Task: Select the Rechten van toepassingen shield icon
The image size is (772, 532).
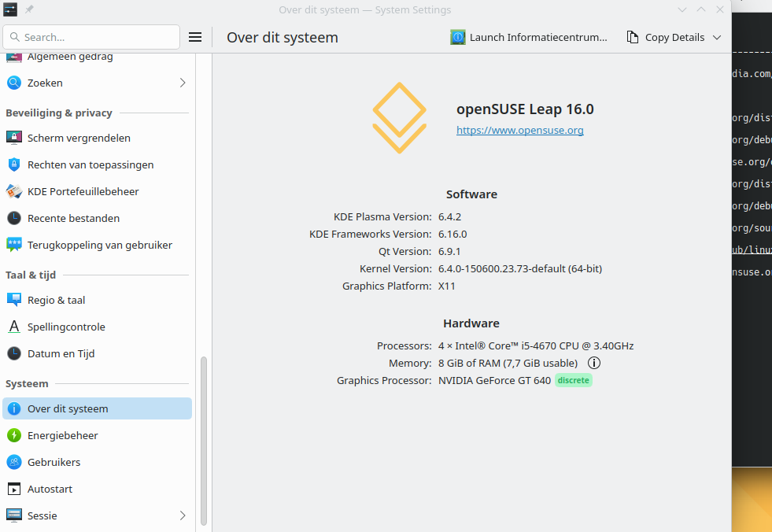Action: (x=14, y=164)
